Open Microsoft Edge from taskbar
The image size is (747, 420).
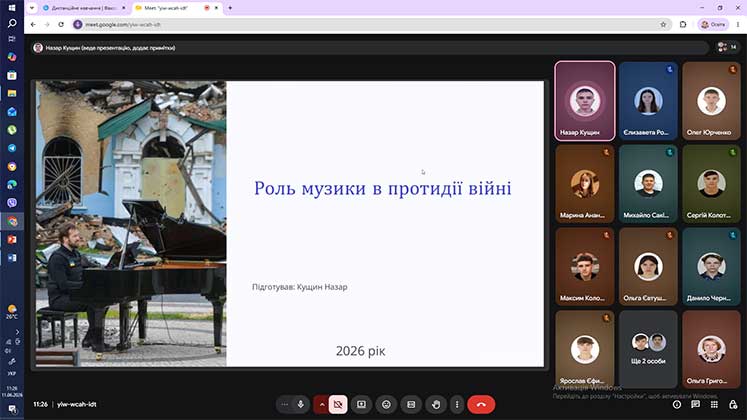(12, 184)
